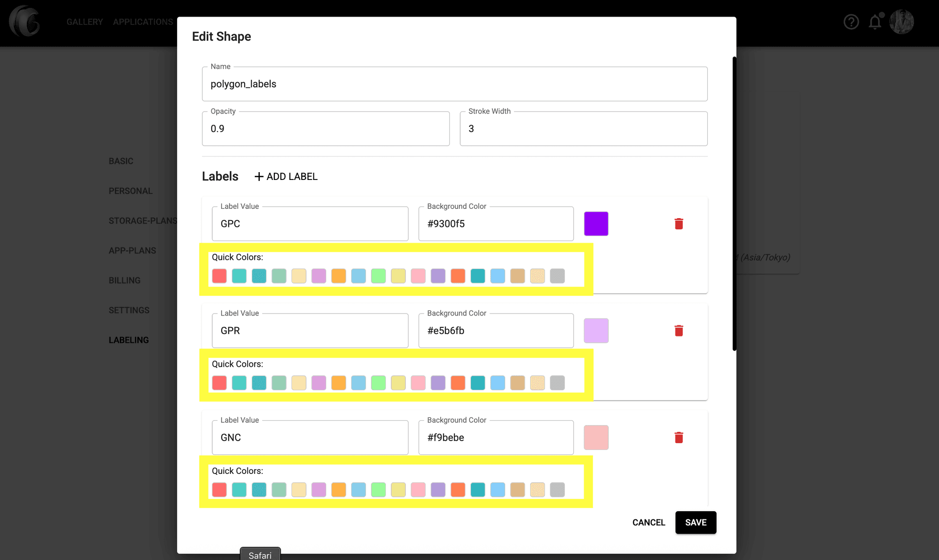This screenshot has height=560, width=939.
Task: Click the application logo top left
Action: pos(24,22)
